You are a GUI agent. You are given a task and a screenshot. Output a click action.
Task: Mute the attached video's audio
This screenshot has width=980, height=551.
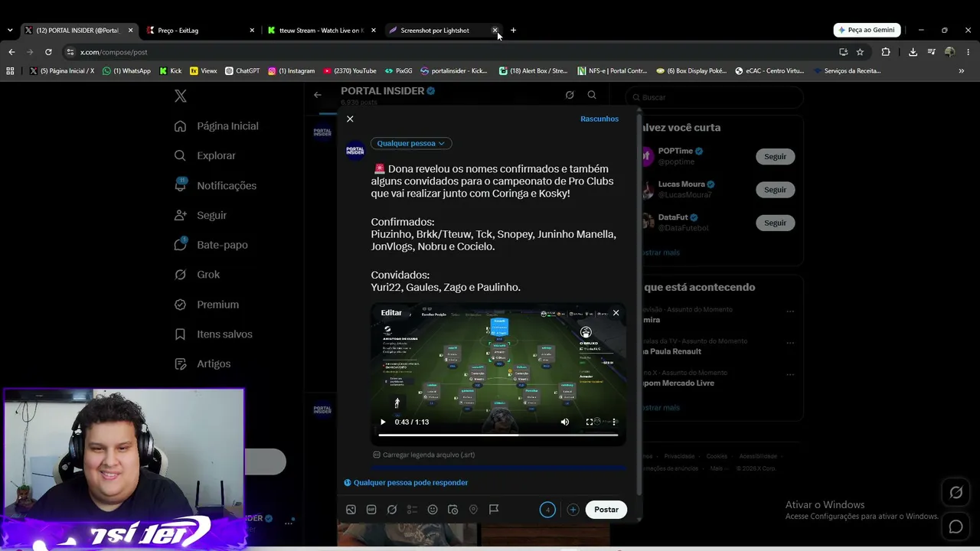click(565, 422)
